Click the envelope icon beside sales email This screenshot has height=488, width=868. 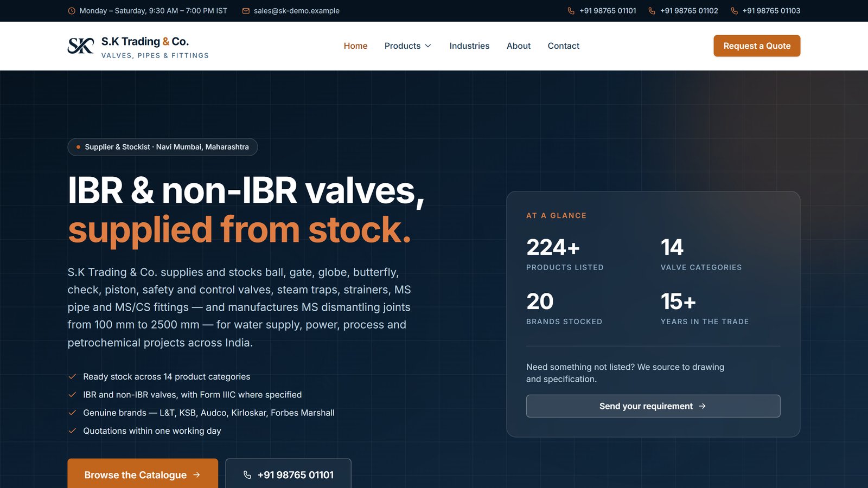[x=246, y=11]
